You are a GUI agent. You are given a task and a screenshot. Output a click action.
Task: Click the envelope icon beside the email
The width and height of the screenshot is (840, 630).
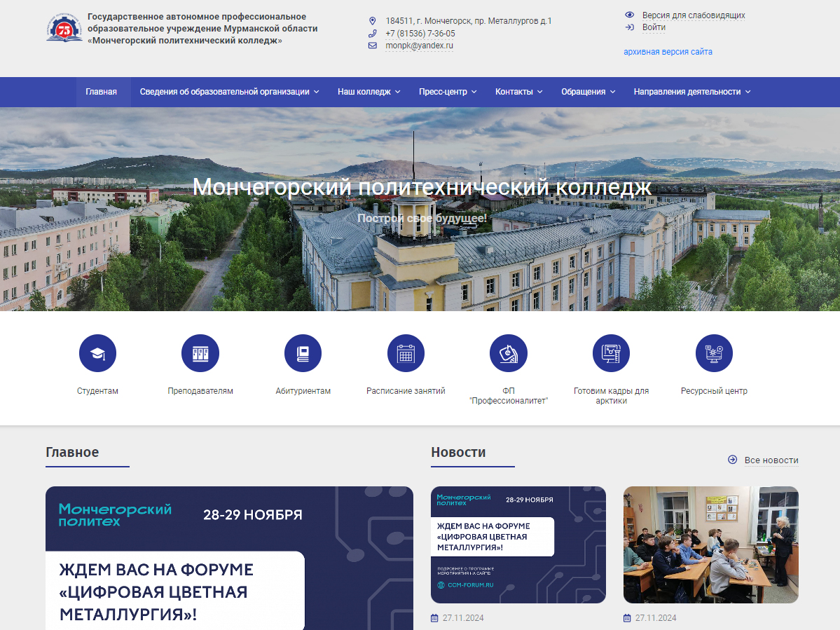point(372,46)
